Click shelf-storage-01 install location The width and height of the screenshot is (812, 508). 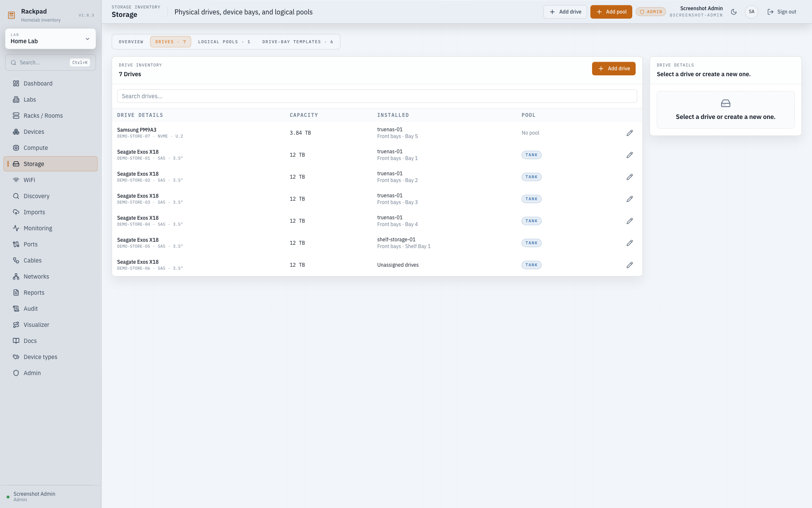click(396, 240)
